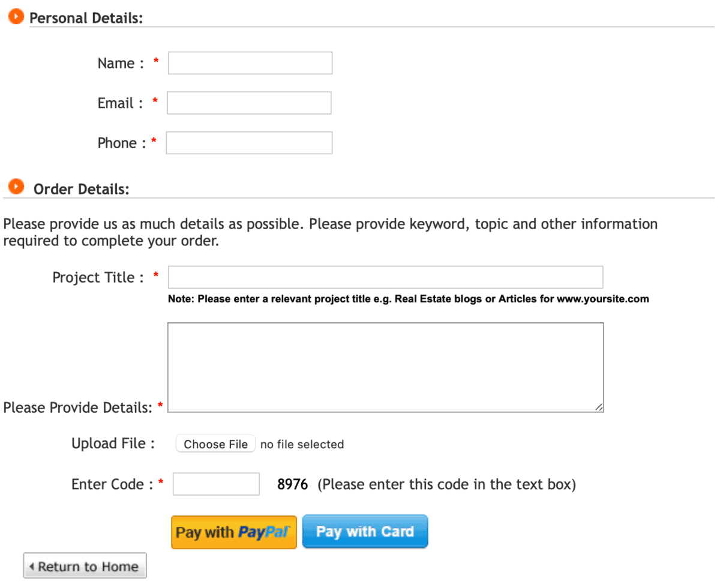Image resolution: width=720 pixels, height=588 pixels.
Task: Click the red asterisk beside Email
Action: pyautogui.click(x=155, y=101)
